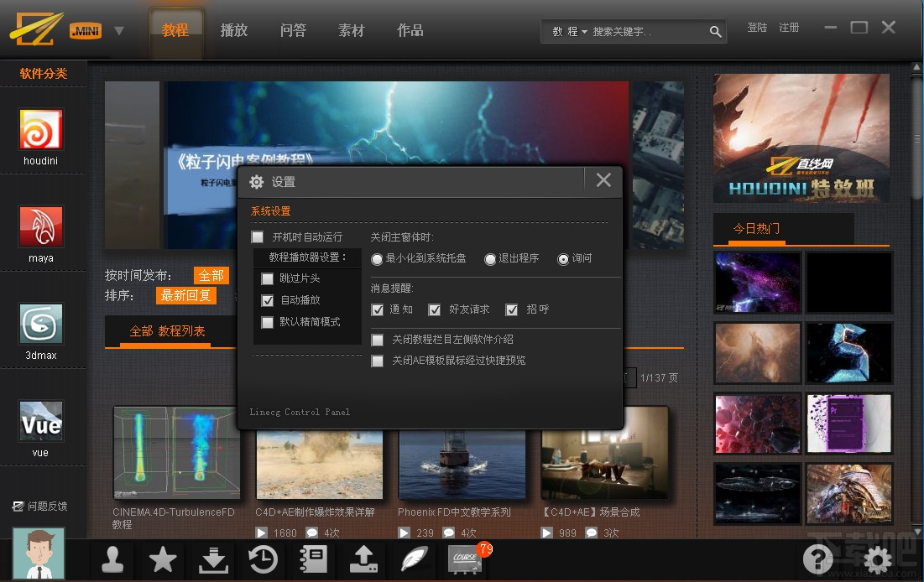This screenshot has width=924, height=582.
Task: Click the 最新回复 sort button
Action: click(x=185, y=295)
